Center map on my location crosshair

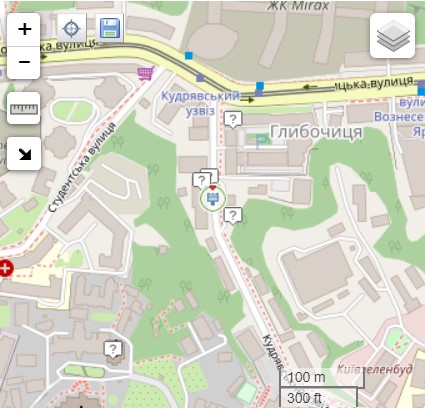pyautogui.click(x=71, y=28)
